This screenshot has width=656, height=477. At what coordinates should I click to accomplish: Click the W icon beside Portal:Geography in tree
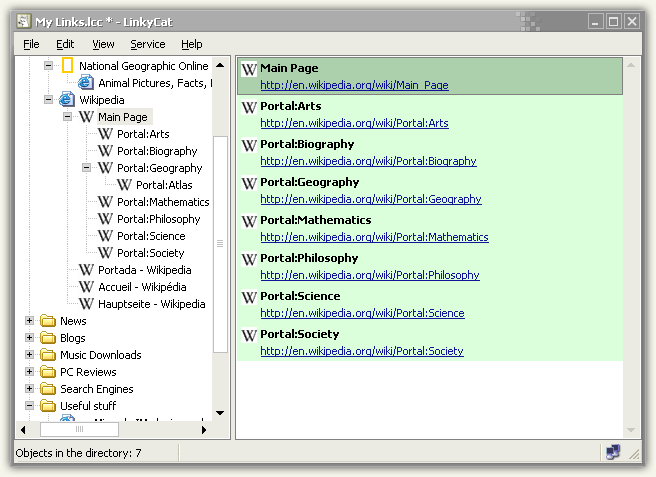pos(105,168)
